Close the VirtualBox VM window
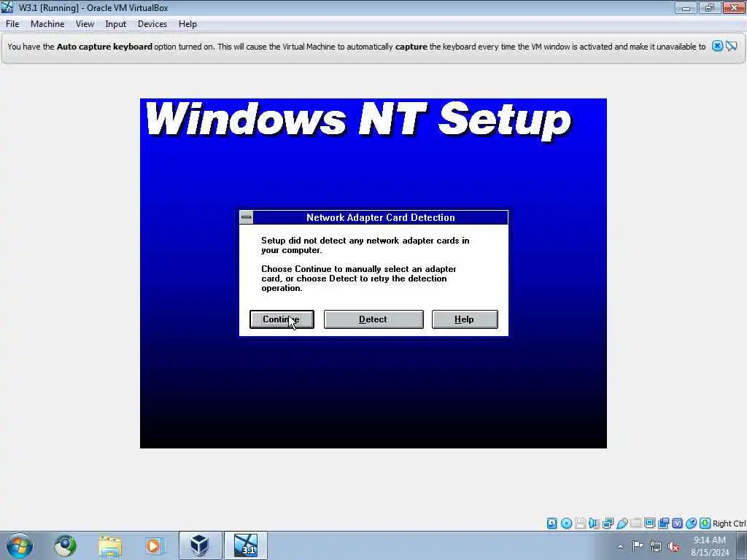 [734, 7]
